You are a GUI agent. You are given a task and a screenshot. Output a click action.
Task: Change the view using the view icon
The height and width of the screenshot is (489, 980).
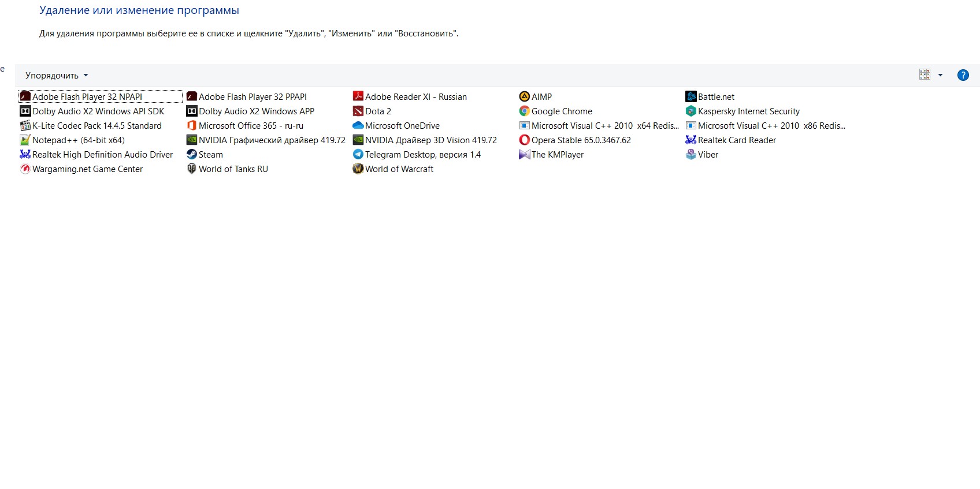click(925, 74)
